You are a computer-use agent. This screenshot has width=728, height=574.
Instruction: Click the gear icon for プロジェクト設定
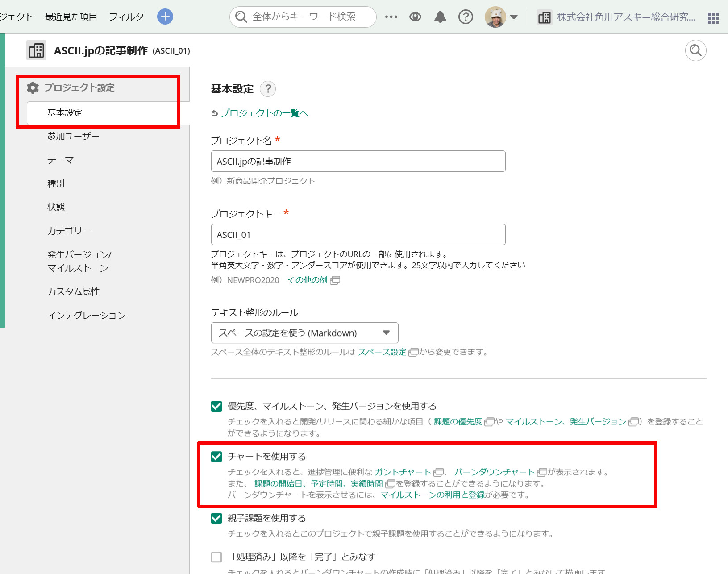coord(33,87)
